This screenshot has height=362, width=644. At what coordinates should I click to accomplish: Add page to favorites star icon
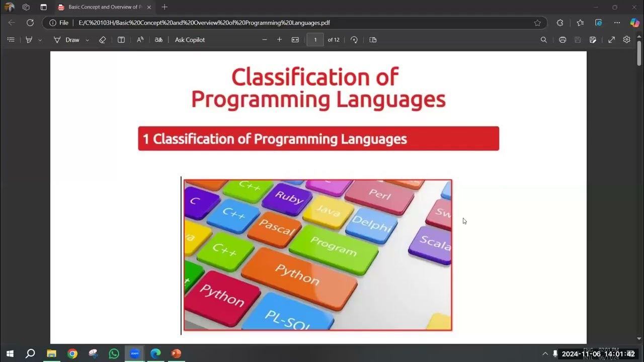pos(537,23)
